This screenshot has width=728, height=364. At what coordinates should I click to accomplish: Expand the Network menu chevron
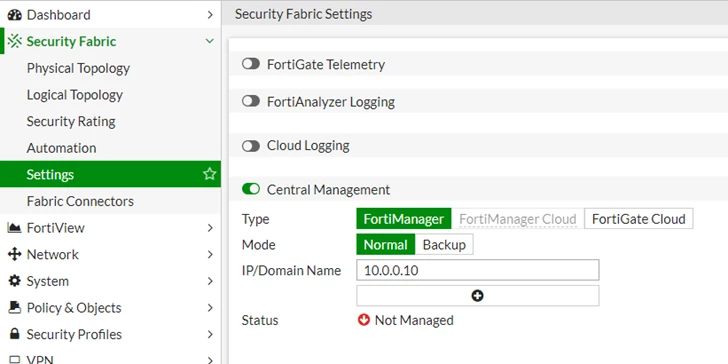[210, 254]
